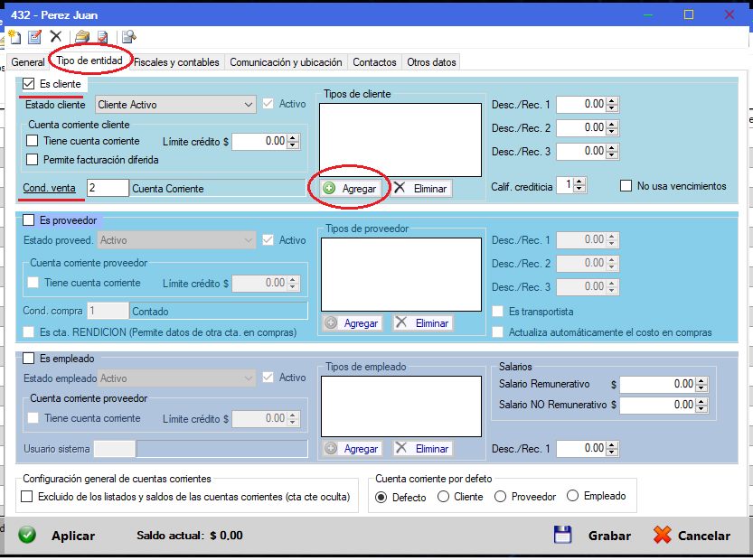This screenshot has height=560, width=753.
Task: Switch to the Tipo de entidad tab
Action: [x=89, y=61]
